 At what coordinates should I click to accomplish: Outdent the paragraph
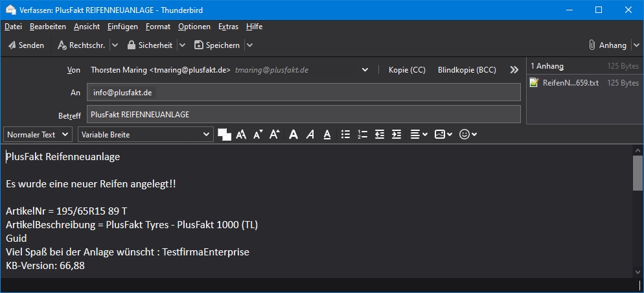[x=380, y=134]
